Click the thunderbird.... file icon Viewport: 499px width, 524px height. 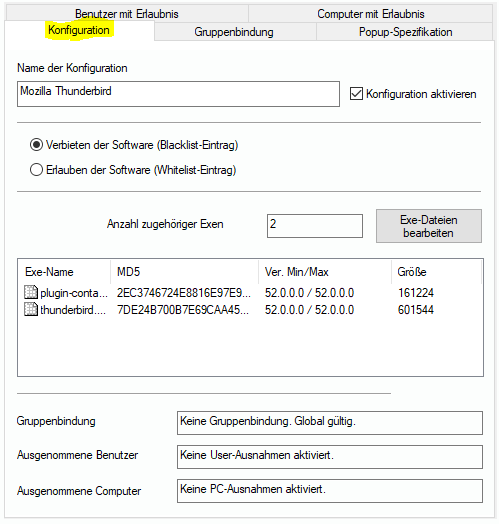point(31,309)
